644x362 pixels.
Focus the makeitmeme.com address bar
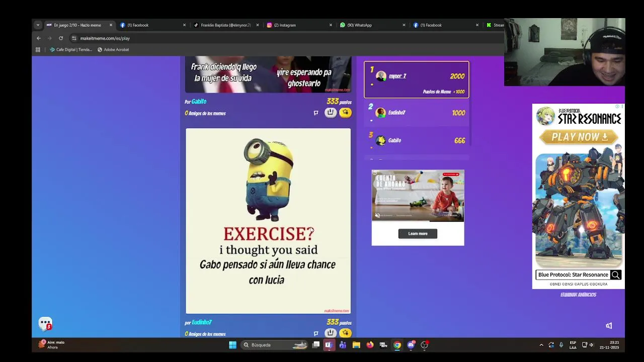pos(287,38)
